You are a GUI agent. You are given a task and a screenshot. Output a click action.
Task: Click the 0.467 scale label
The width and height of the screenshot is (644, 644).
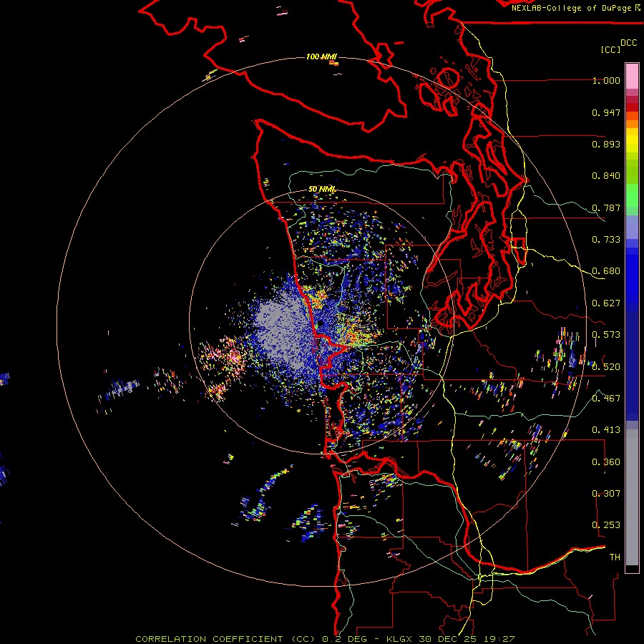(x=606, y=399)
